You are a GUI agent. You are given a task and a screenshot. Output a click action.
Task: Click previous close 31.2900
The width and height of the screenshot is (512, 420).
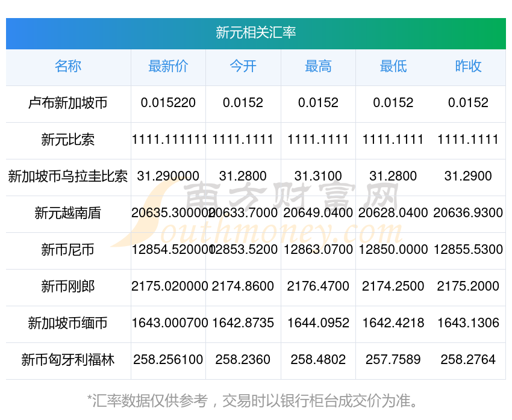pos(468,176)
